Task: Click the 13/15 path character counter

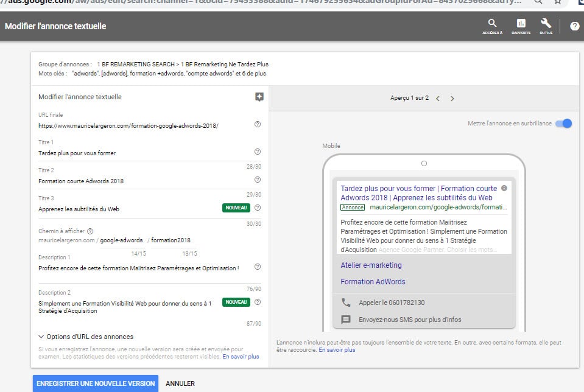Action: (x=189, y=253)
